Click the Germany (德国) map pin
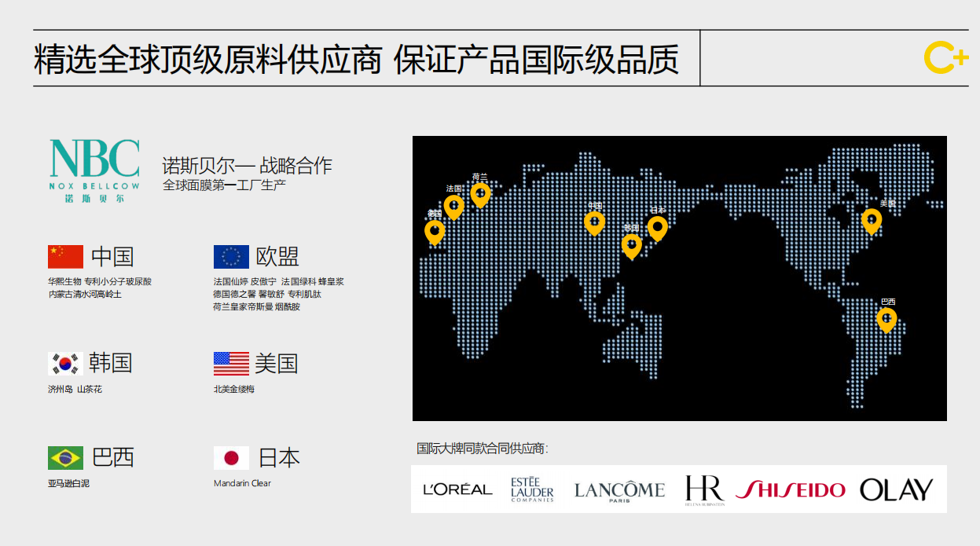Screen dimensions: 980x546 [x=435, y=232]
